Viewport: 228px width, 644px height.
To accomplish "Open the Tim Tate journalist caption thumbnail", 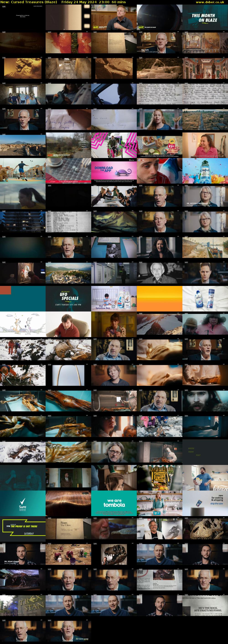I will pyautogui.click(x=159, y=43).
